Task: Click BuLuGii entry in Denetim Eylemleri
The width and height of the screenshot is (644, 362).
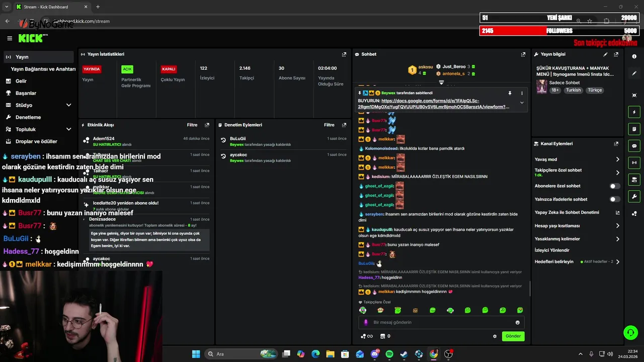Action: (x=283, y=141)
